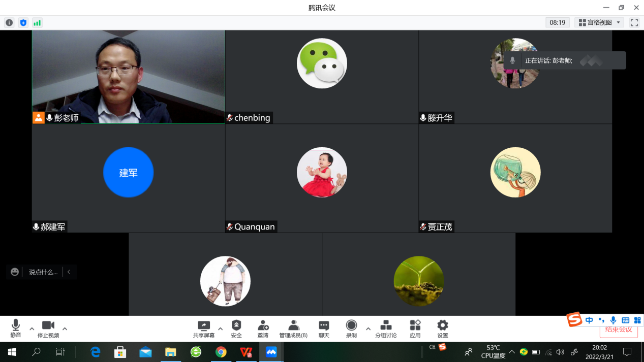Toggle Sogou 中 Chinese/English mode
644x362 pixels.
pyautogui.click(x=589, y=320)
